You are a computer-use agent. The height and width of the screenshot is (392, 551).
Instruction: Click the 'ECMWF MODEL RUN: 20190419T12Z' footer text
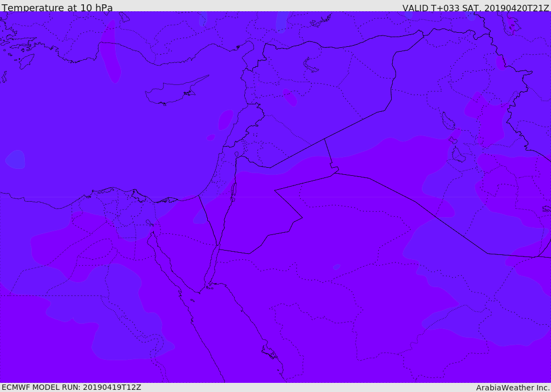pyautogui.click(x=72, y=387)
